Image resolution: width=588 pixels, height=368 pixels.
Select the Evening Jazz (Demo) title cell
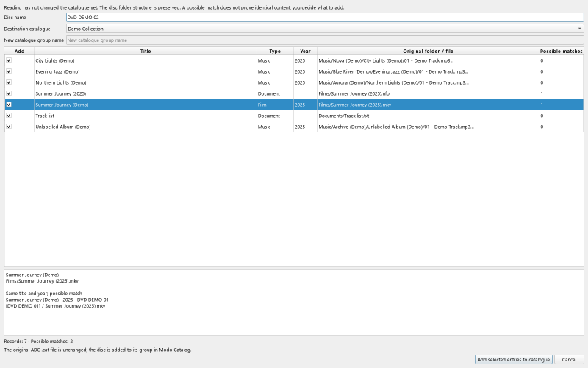coord(146,71)
